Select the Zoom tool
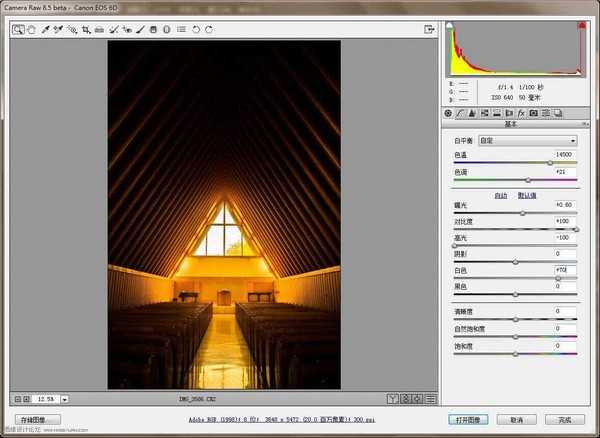Viewport: 600px width, 438px height. point(18,30)
